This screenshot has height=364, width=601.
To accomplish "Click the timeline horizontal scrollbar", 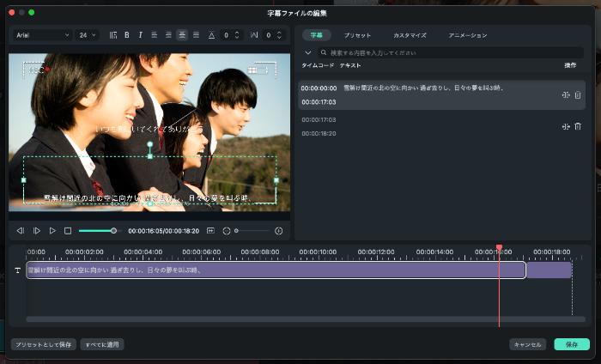I will point(306,318).
